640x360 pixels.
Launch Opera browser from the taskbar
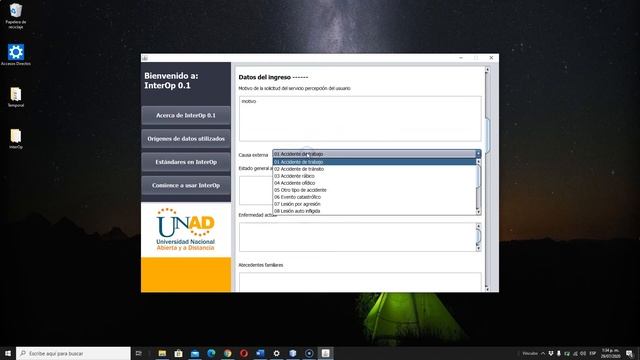point(244,353)
